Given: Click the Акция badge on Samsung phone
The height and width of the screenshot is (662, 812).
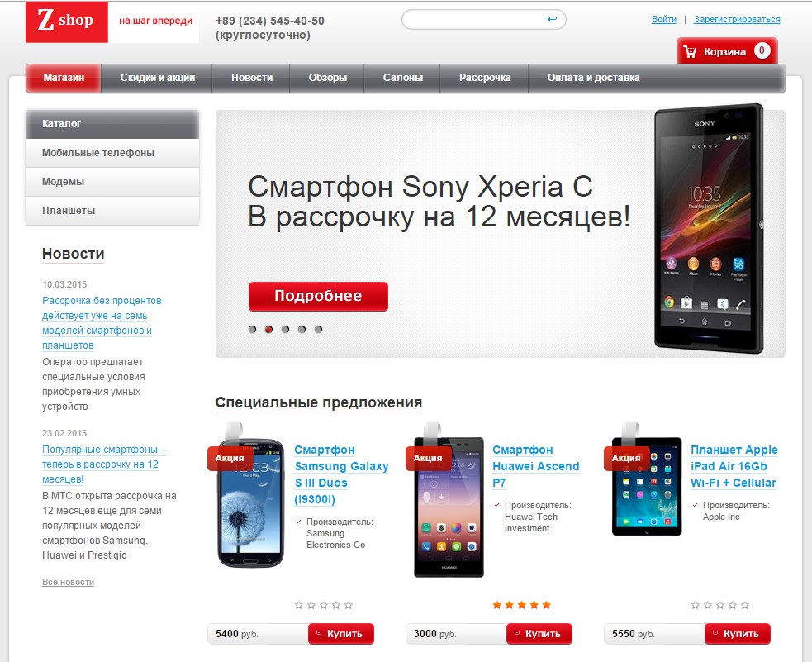Looking at the screenshot, I should 230,458.
